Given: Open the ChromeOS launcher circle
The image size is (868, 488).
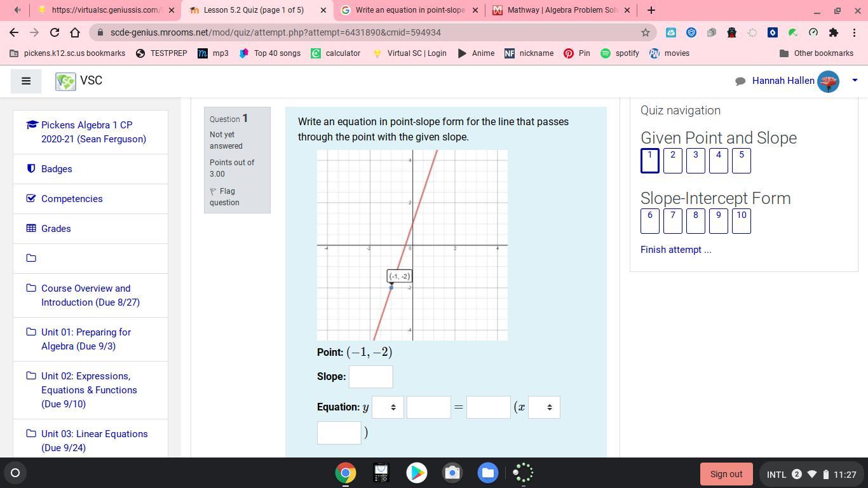Looking at the screenshot, I should [x=15, y=473].
